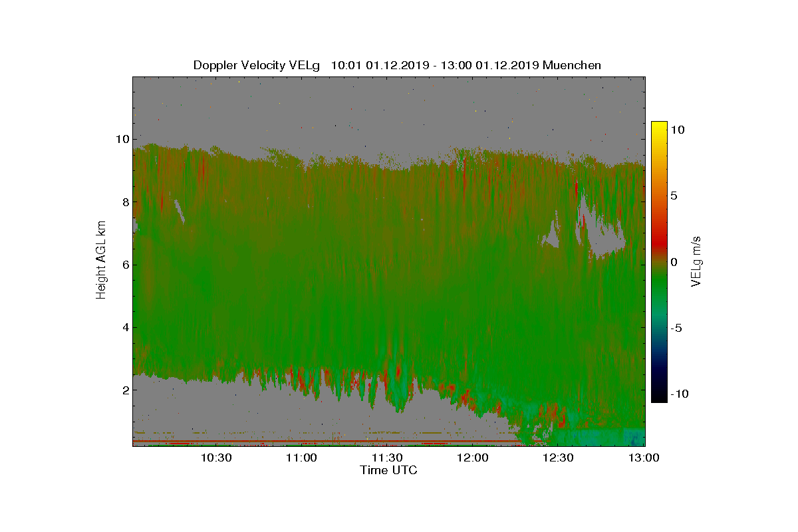Click the '12:30' time tick label
The height and width of the screenshot is (532, 798).
click(559, 458)
